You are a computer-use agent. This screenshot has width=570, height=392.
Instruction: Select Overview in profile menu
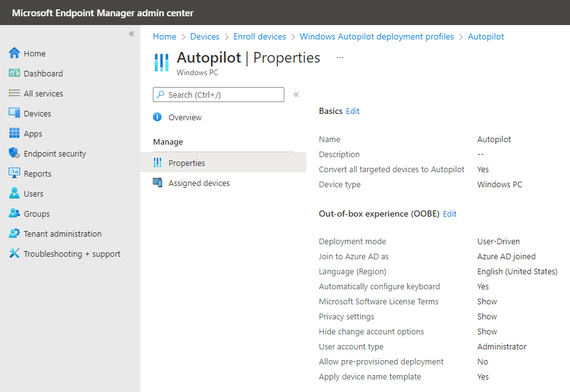coord(185,117)
